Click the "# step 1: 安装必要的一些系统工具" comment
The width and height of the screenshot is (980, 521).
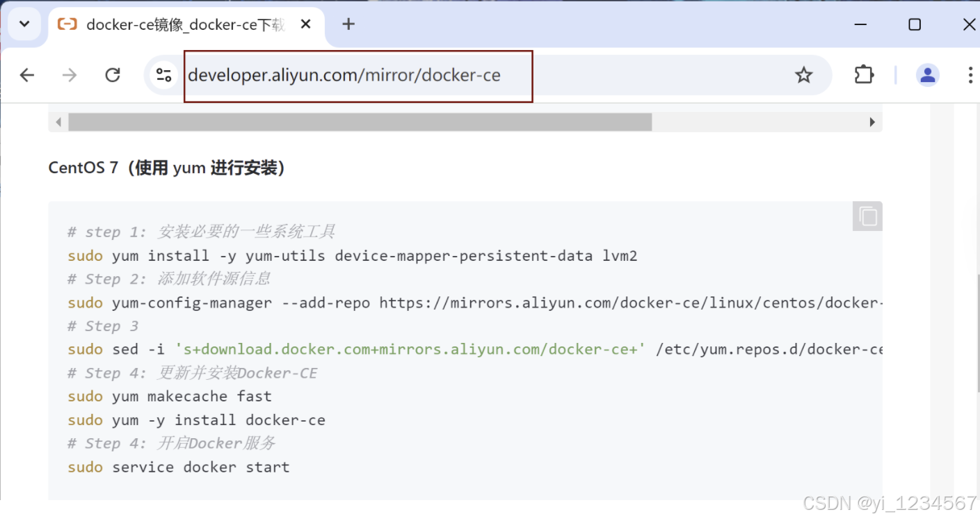(x=202, y=232)
